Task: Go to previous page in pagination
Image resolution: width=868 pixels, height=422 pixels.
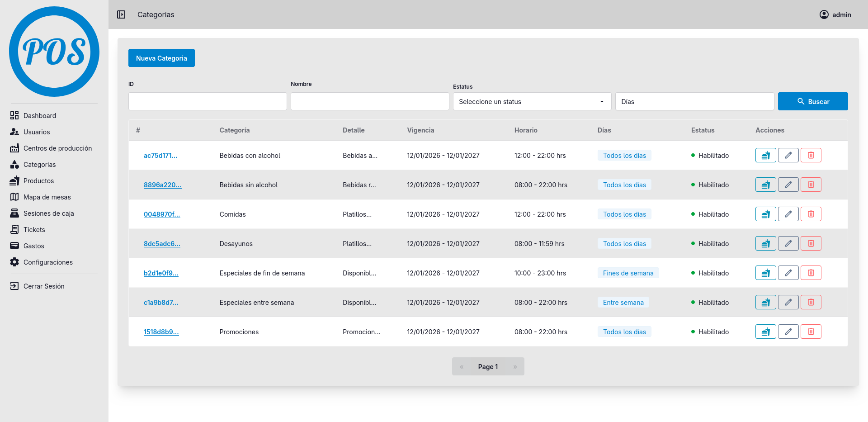Action: click(462, 366)
